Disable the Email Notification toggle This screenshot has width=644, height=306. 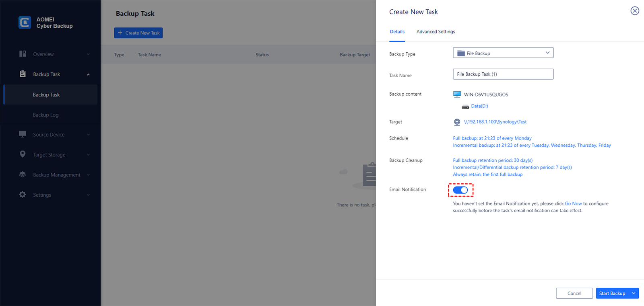(460, 190)
